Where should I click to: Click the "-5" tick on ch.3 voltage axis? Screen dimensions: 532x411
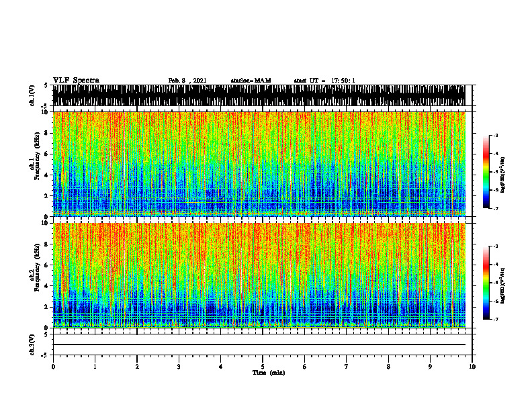point(46,355)
